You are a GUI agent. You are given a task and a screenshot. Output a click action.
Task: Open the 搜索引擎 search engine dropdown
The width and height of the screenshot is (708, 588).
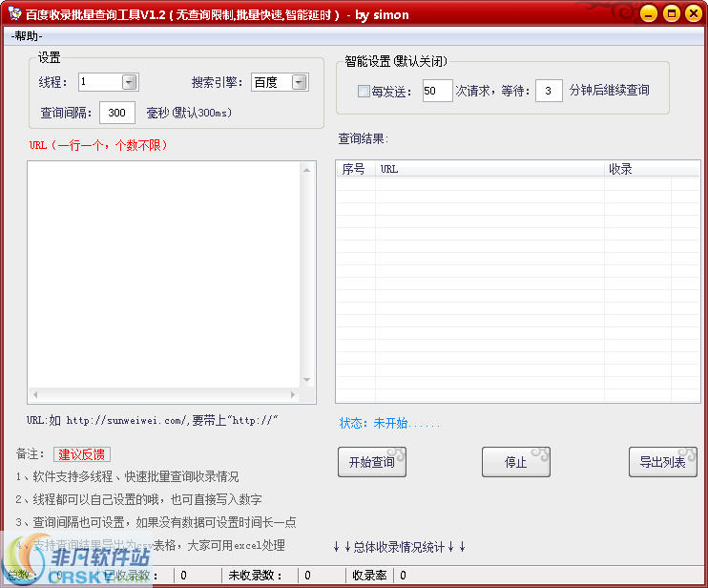pyautogui.click(x=299, y=82)
